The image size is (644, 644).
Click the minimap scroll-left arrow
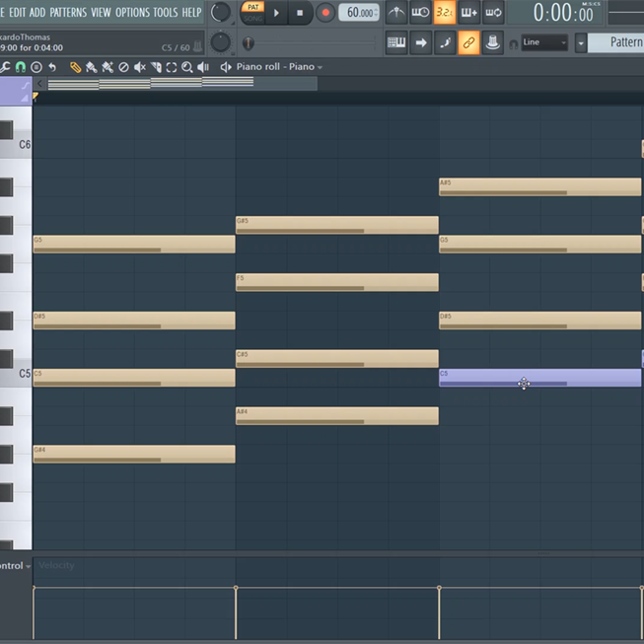click(x=39, y=84)
